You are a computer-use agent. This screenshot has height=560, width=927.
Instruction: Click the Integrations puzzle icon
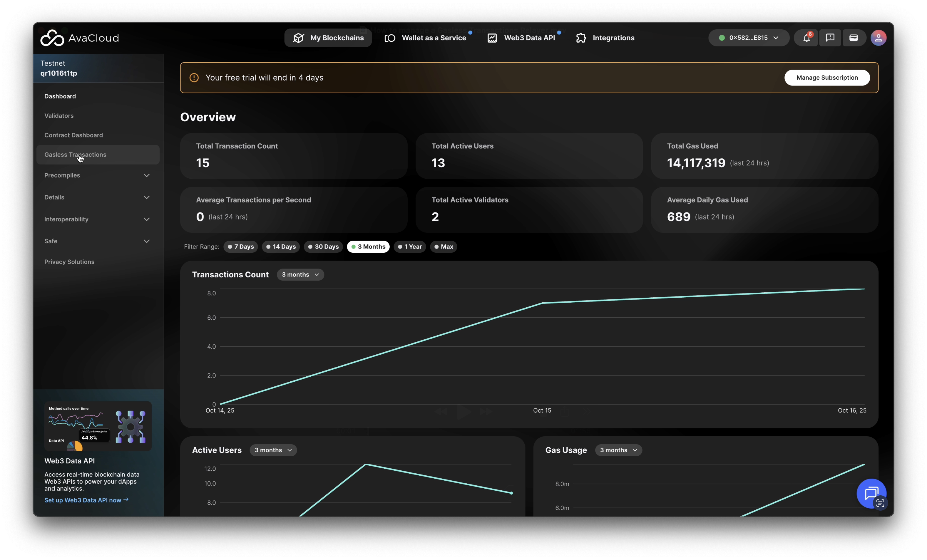[x=581, y=38]
